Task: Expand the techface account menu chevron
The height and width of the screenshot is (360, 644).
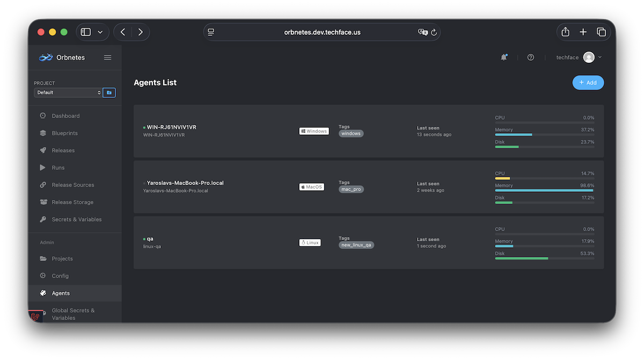Action: point(599,57)
